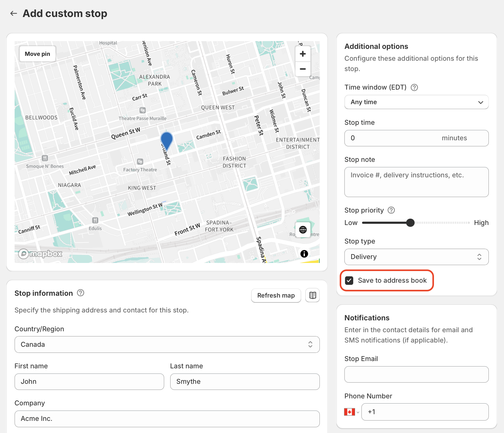Click the Stop note text area
This screenshot has width=504, height=433.
coord(416,182)
